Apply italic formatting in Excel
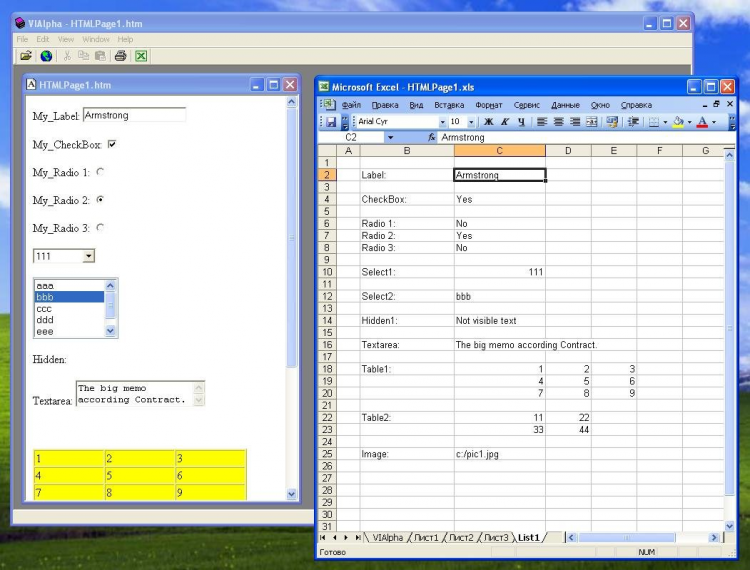 (505, 122)
